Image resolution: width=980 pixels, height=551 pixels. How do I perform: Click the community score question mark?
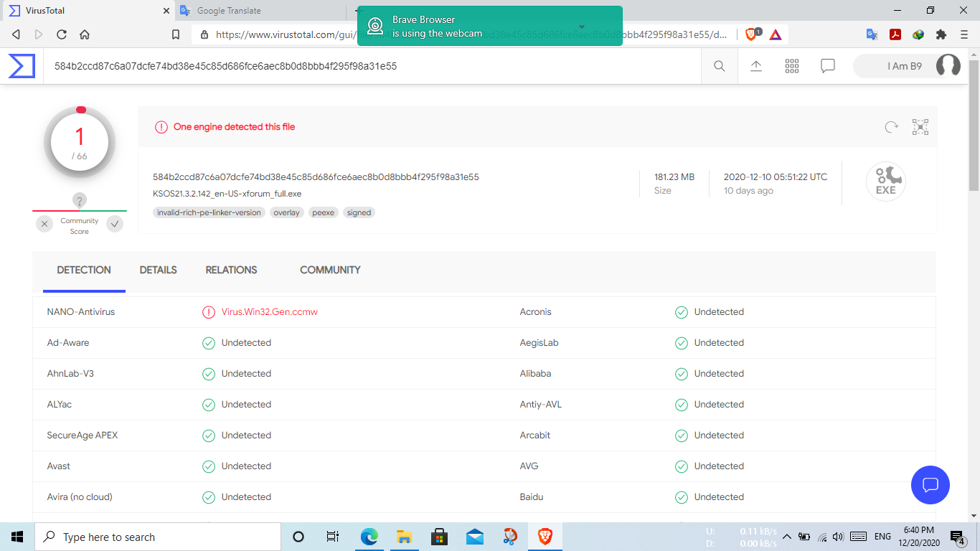click(x=80, y=201)
